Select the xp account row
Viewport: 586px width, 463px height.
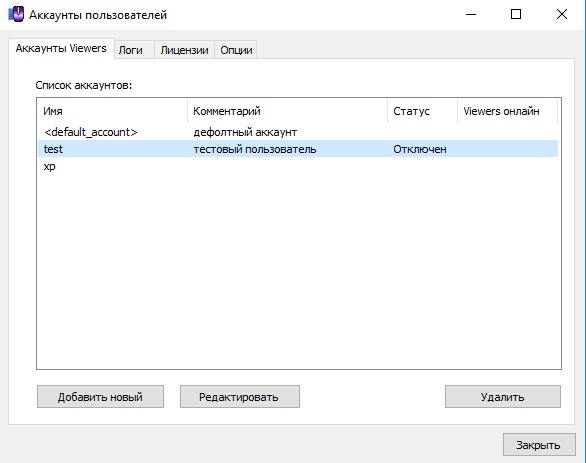298,166
